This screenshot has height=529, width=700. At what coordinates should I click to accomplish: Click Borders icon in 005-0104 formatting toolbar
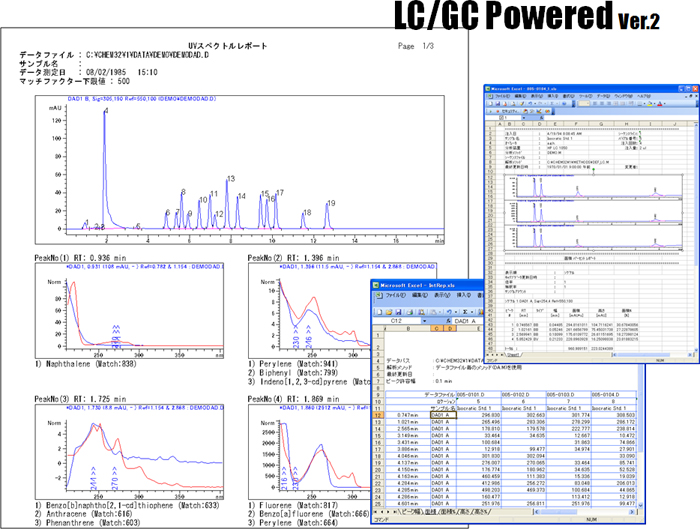click(x=639, y=104)
